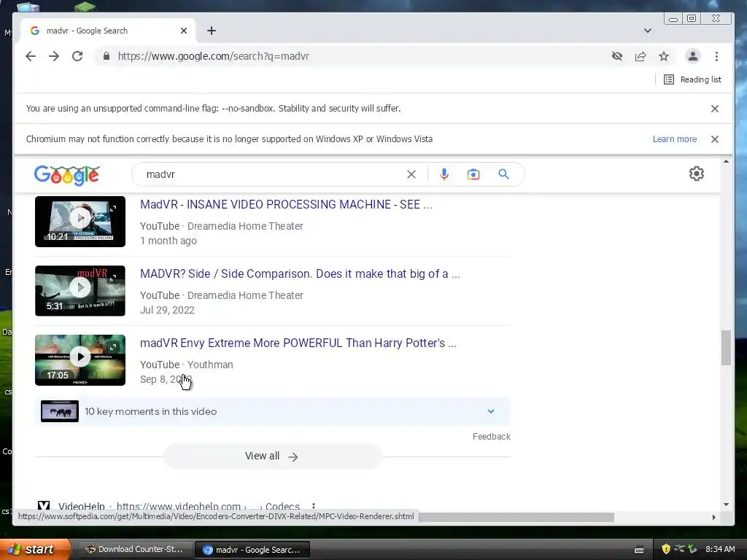Send Feedback on video results
This screenshot has height=560, width=747.
pos(491,437)
